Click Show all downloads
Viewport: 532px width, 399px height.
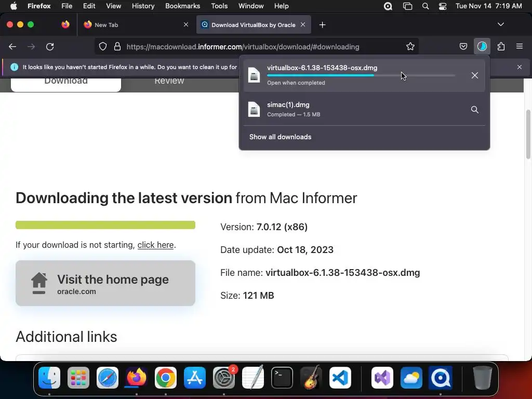click(280, 137)
